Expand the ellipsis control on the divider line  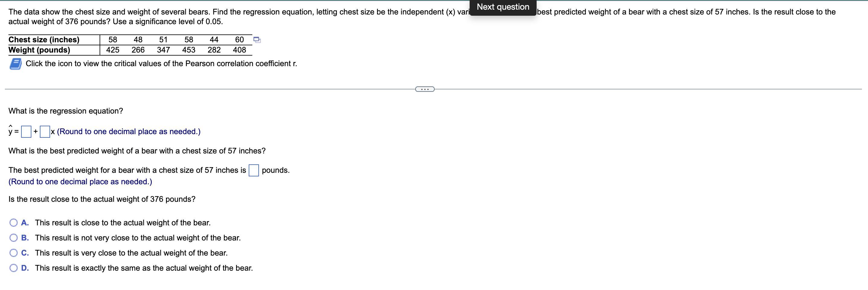pyautogui.click(x=425, y=89)
